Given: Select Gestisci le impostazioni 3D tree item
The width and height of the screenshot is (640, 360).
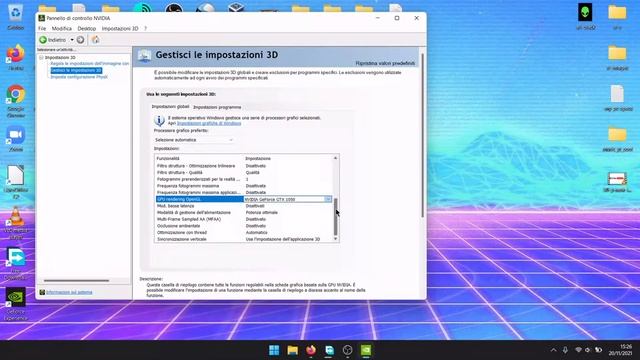Looking at the screenshot, I should [76, 70].
